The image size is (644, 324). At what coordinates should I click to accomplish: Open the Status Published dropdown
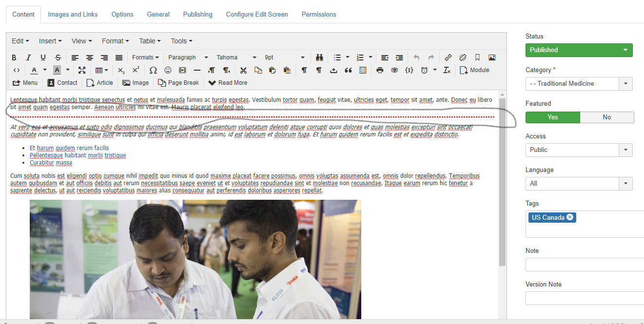tap(579, 50)
